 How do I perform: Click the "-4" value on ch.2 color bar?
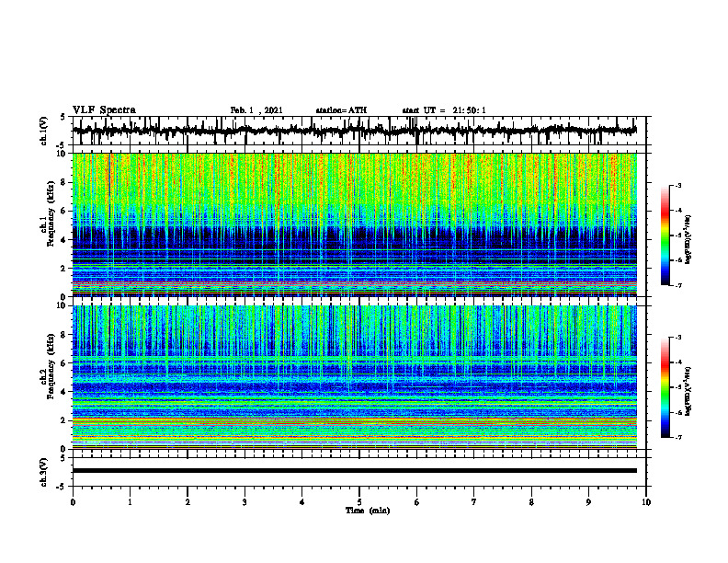678,362
